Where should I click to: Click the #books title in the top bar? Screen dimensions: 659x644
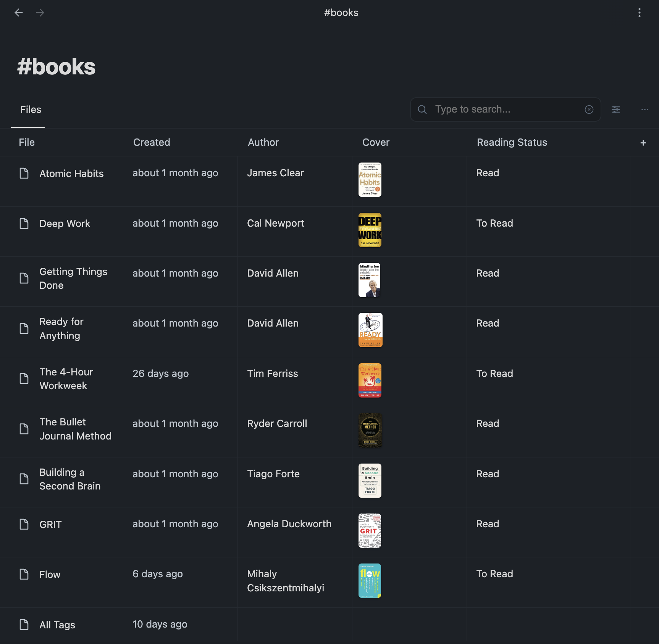pyautogui.click(x=341, y=13)
